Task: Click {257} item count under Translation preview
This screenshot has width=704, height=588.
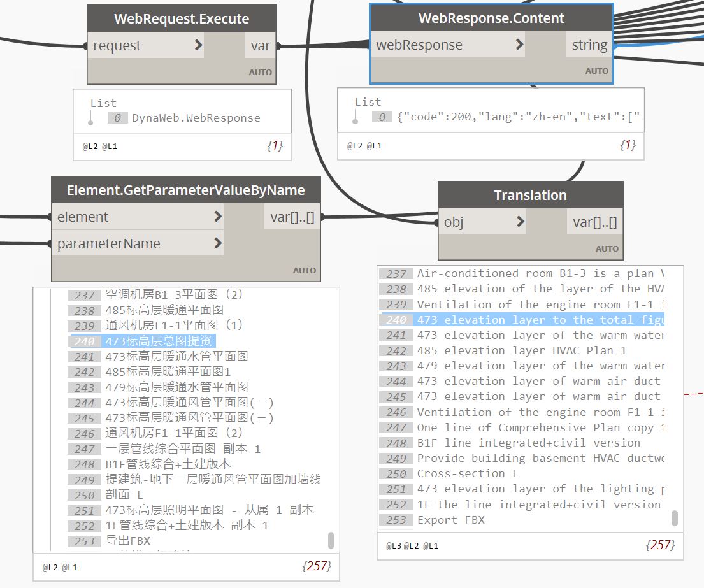Action: 660,545
